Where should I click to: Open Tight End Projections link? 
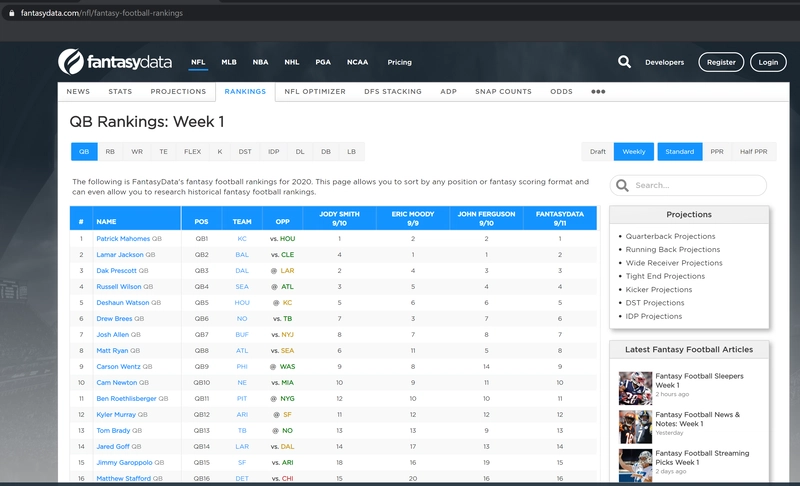(665, 276)
